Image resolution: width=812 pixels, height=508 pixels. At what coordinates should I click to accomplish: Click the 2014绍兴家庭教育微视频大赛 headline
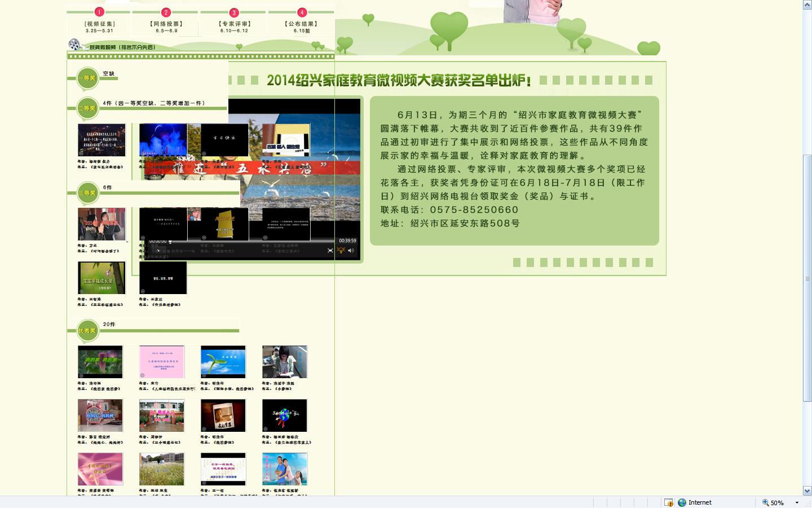point(399,80)
